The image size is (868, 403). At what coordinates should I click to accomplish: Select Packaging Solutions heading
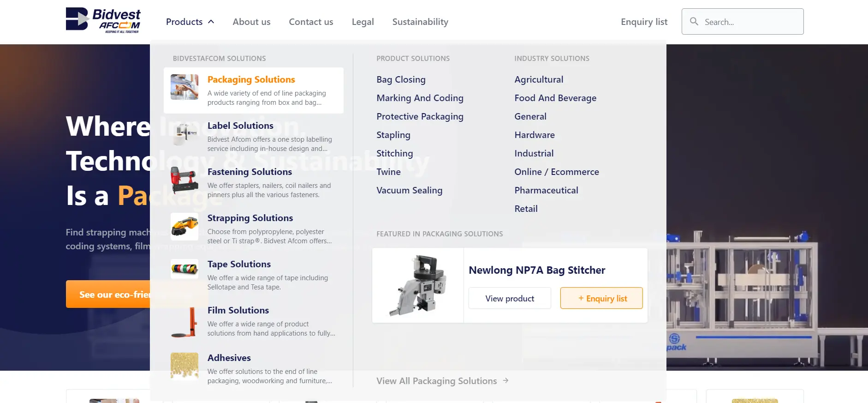point(251,79)
